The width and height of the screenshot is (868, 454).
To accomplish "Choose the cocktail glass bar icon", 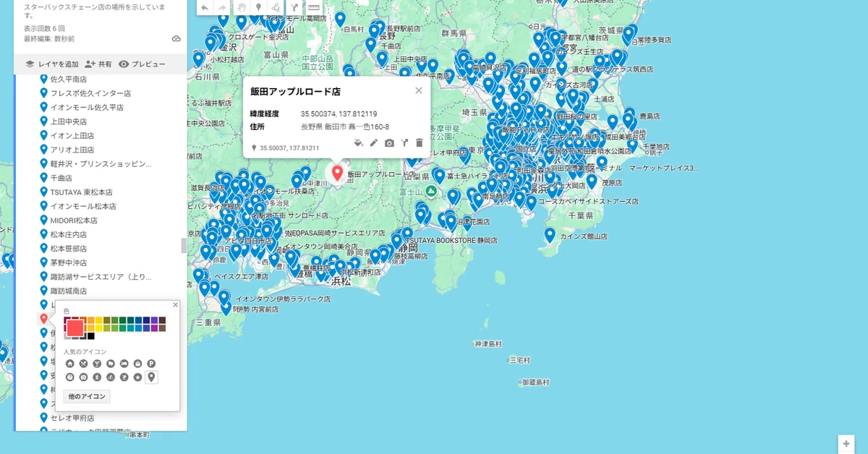I will 97,363.
